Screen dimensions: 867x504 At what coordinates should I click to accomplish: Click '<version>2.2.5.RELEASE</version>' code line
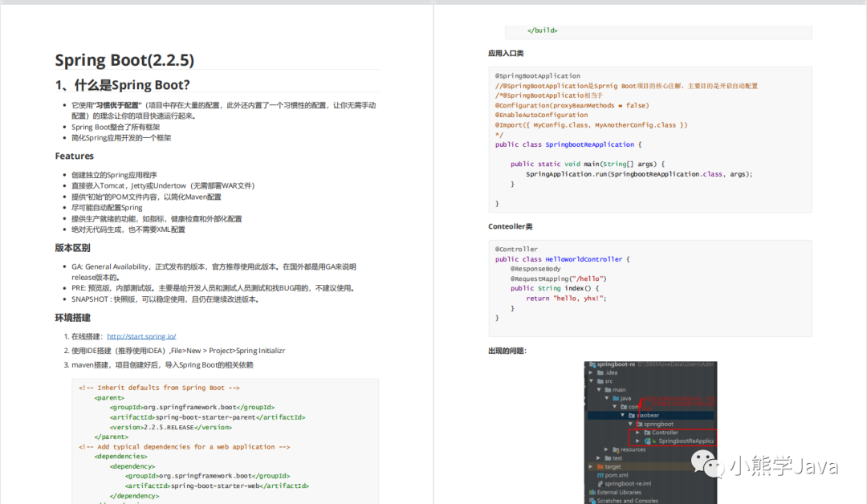pyautogui.click(x=171, y=427)
